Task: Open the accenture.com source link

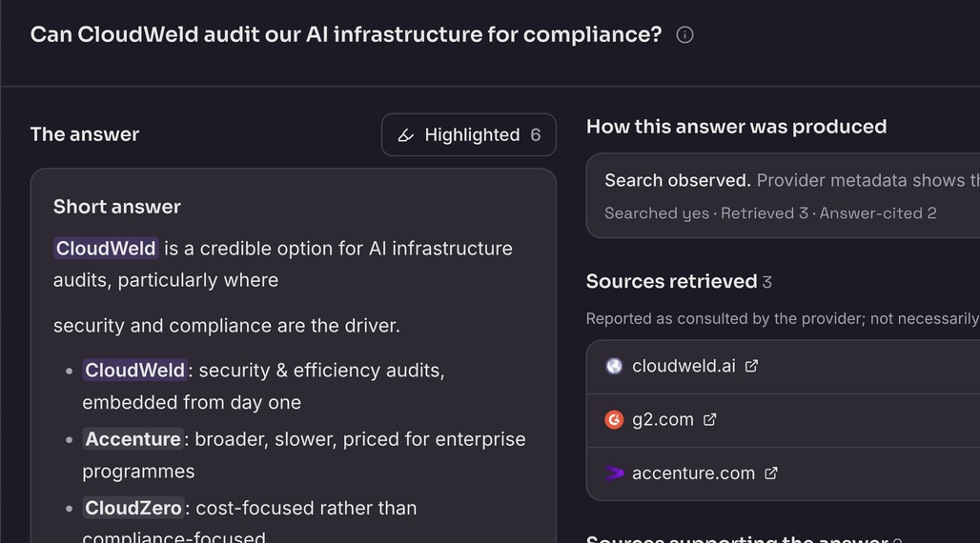Action: 693,473
